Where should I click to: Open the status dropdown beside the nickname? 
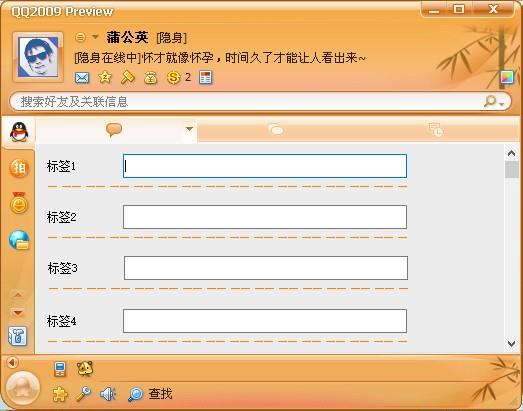(95, 37)
